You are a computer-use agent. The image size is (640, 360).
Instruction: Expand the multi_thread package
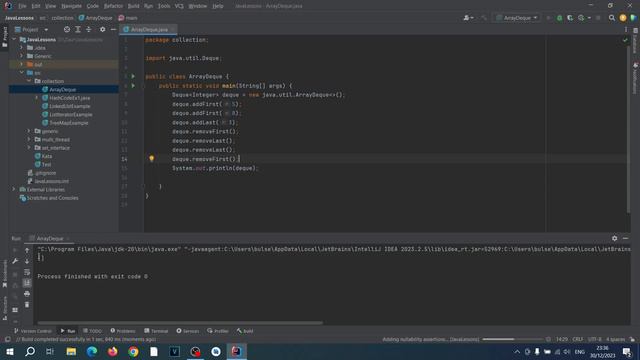pyautogui.click(x=29, y=139)
